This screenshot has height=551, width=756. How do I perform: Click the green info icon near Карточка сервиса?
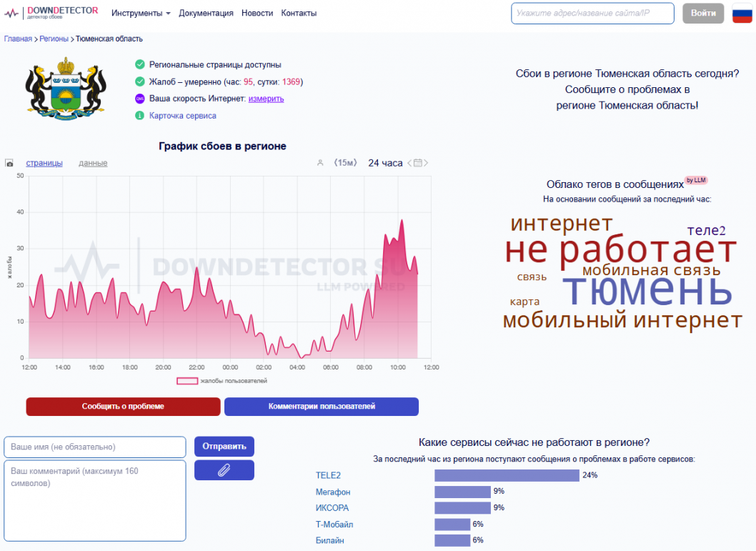[139, 116]
